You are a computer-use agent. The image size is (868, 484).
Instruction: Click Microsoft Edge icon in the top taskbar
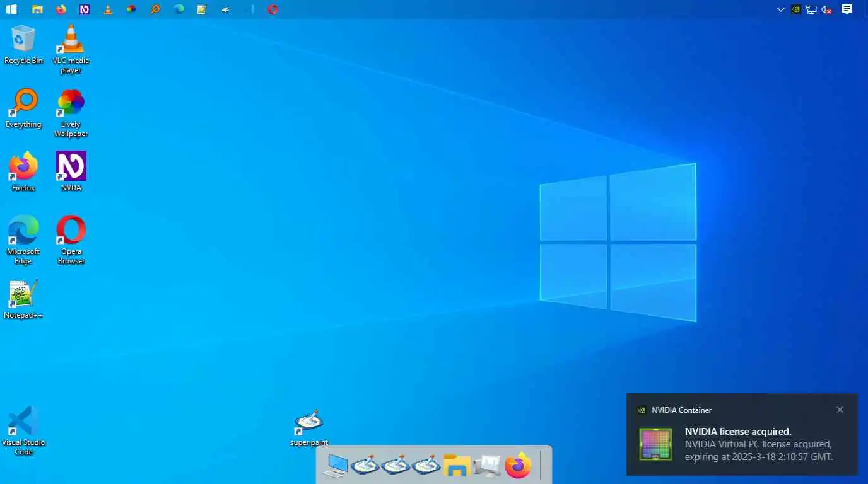point(179,9)
